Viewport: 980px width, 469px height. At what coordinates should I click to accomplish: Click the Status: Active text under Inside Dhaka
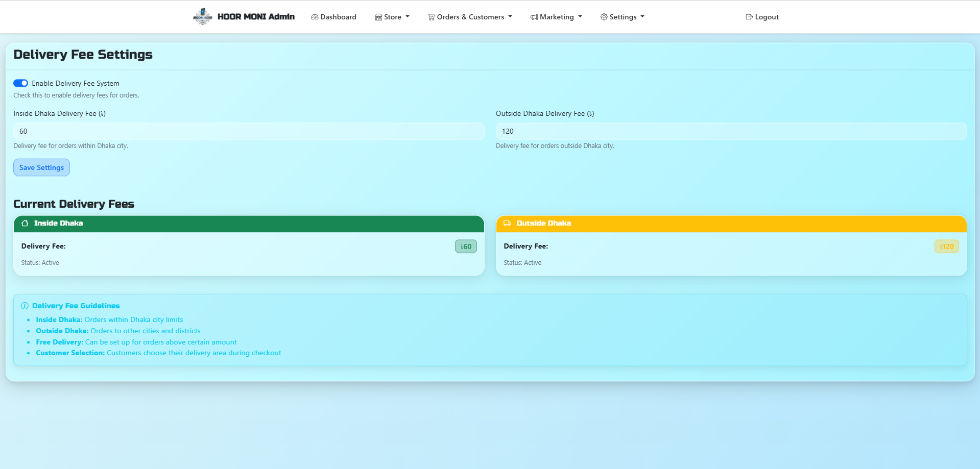(40, 263)
